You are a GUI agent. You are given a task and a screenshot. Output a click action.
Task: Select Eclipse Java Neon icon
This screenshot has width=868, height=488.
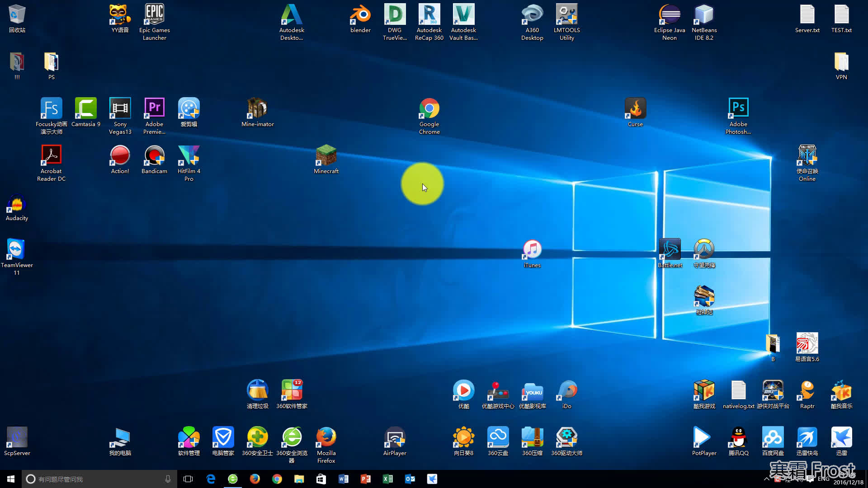pyautogui.click(x=670, y=22)
